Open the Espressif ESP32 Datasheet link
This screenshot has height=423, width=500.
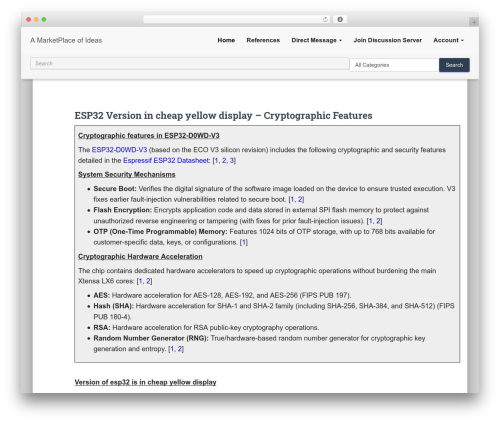(x=166, y=160)
